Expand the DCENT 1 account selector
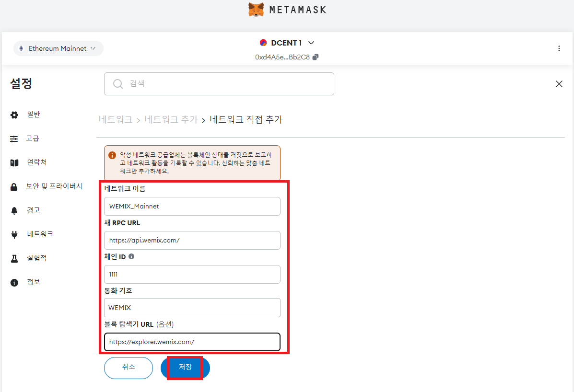574x392 pixels. click(x=311, y=43)
